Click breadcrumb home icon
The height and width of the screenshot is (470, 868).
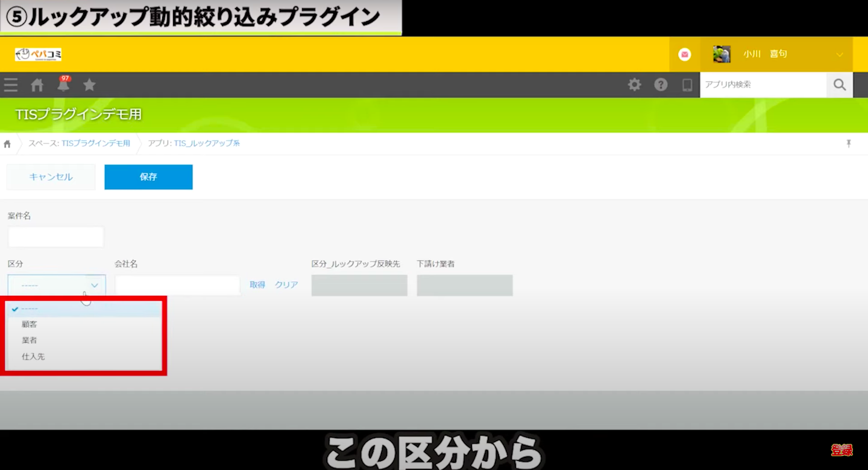click(x=7, y=144)
